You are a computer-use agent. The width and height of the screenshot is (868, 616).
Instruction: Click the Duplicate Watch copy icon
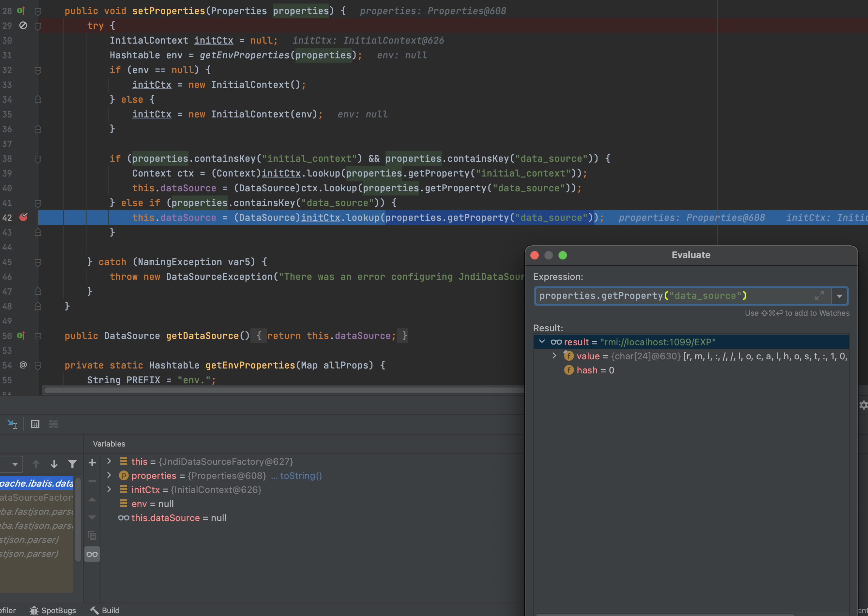point(92,535)
